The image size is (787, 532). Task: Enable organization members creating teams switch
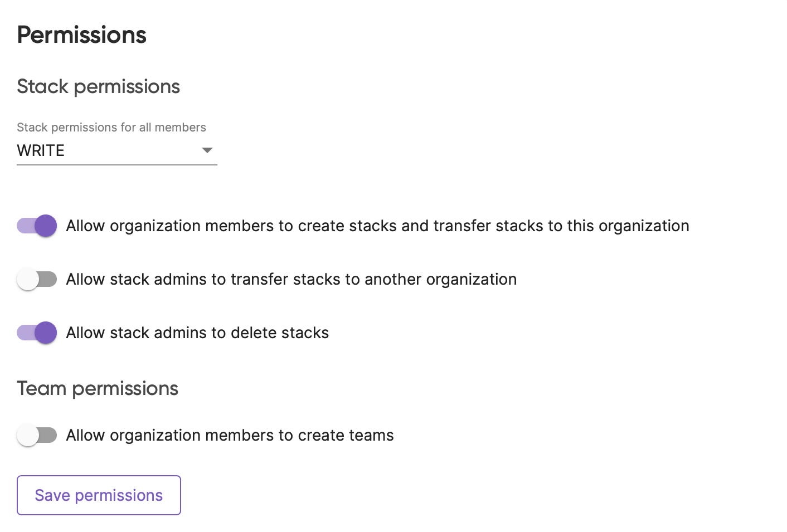click(37, 435)
